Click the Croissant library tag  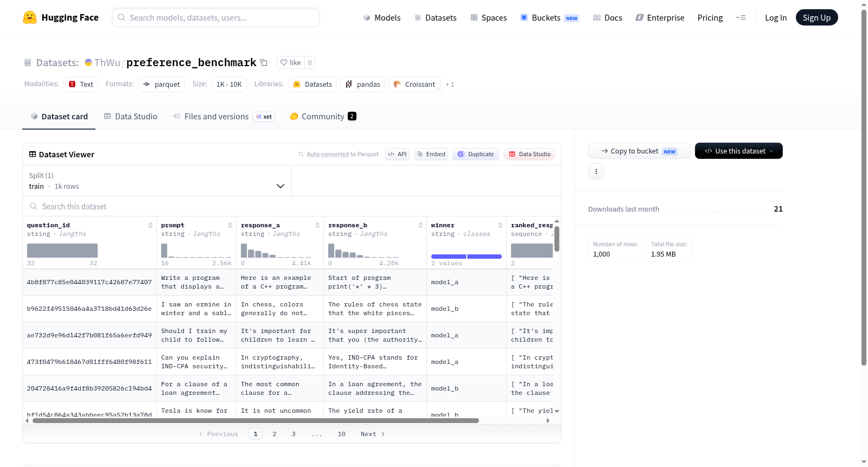pyautogui.click(x=414, y=84)
